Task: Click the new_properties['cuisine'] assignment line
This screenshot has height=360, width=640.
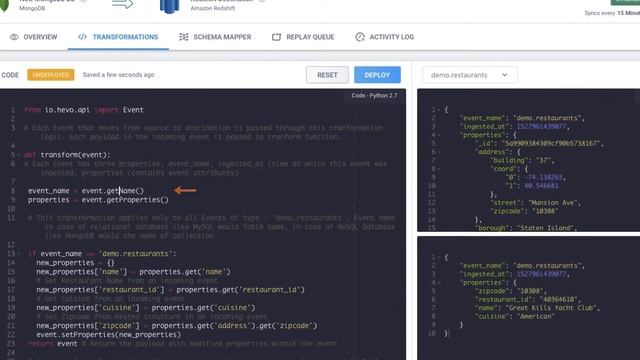Action: point(146,307)
